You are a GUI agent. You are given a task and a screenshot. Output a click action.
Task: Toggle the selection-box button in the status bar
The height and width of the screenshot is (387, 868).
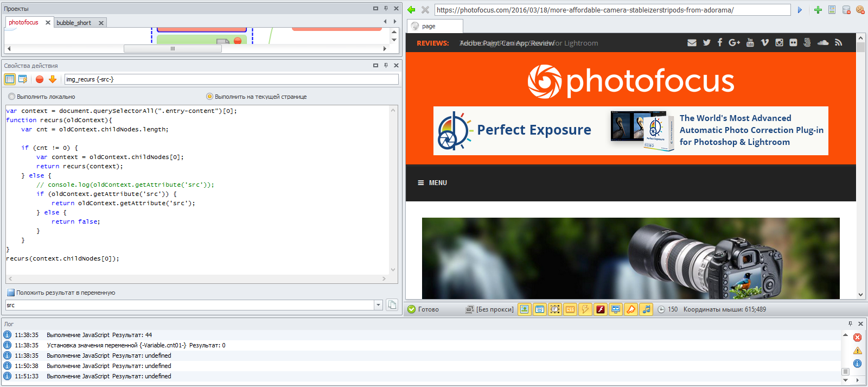[x=555, y=309]
